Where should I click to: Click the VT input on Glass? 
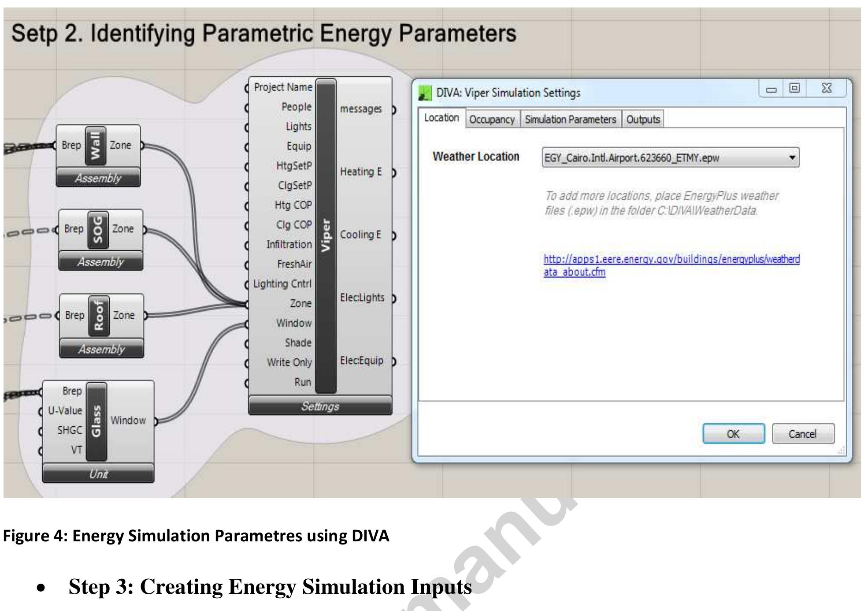pyautogui.click(x=77, y=450)
